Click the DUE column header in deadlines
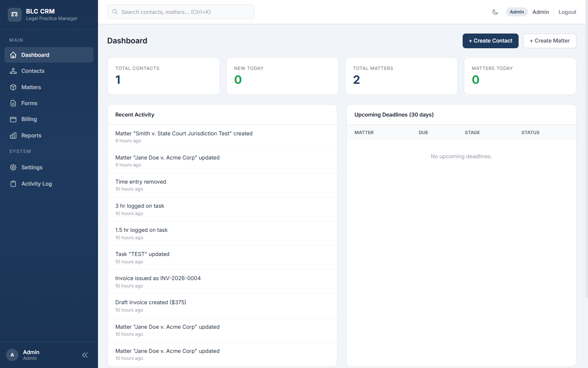Image resolution: width=588 pixels, height=368 pixels. [423, 132]
